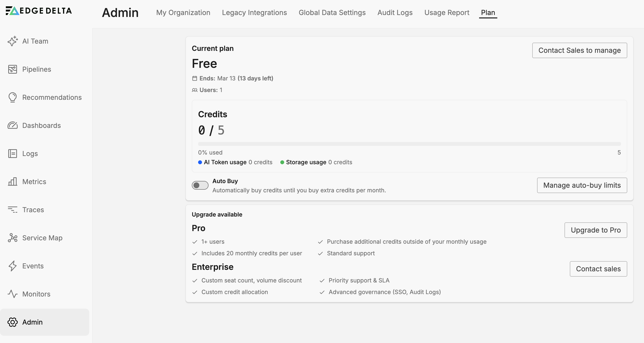Click Contact Sales to manage
The width and height of the screenshot is (644, 343).
coord(579,50)
